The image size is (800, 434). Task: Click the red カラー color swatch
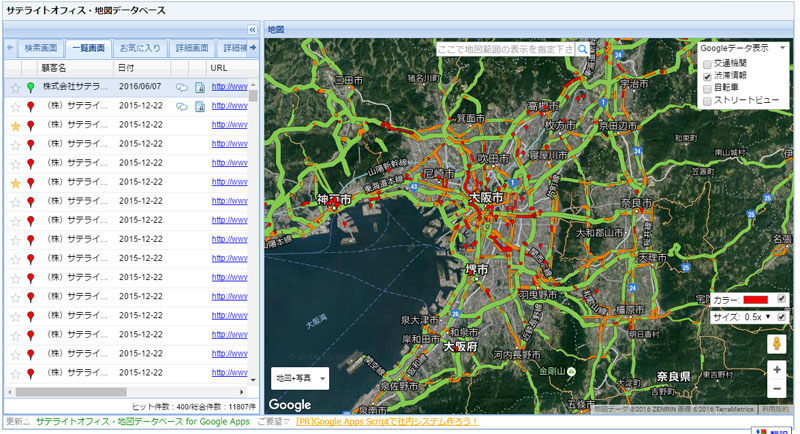(x=756, y=300)
